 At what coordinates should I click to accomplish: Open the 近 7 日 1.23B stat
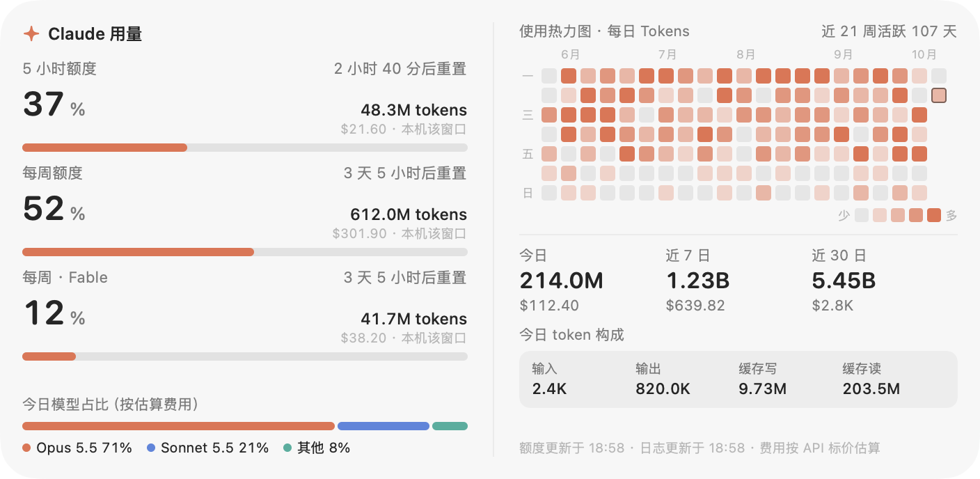(x=697, y=281)
